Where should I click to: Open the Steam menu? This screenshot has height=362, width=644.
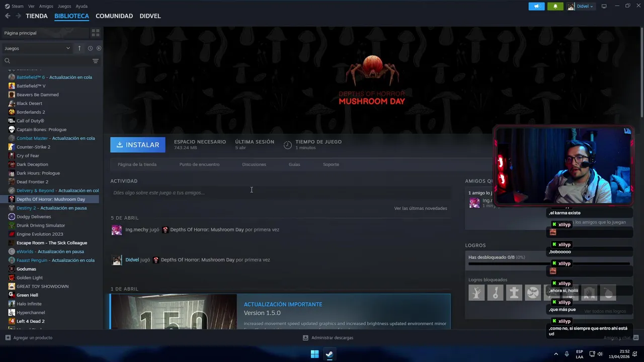pos(14,6)
